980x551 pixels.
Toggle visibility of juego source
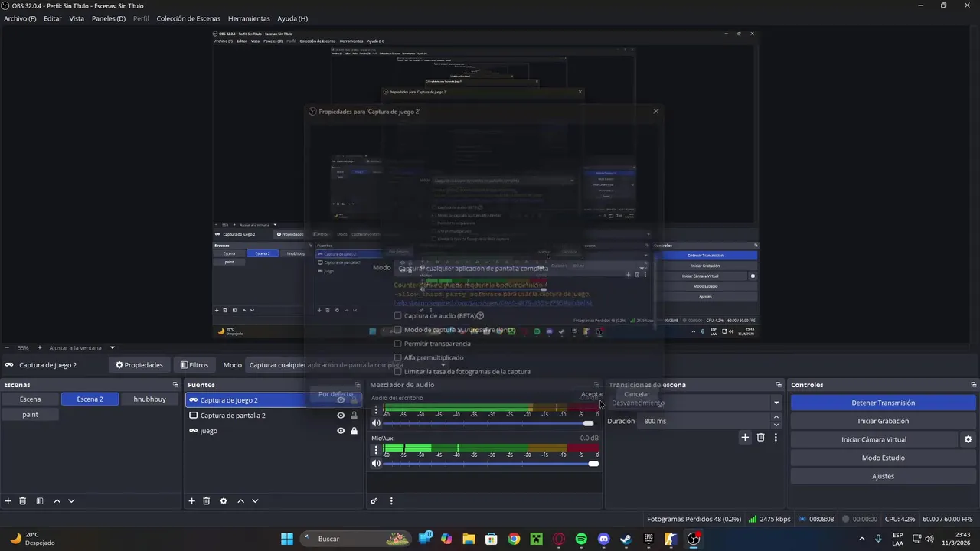(341, 431)
